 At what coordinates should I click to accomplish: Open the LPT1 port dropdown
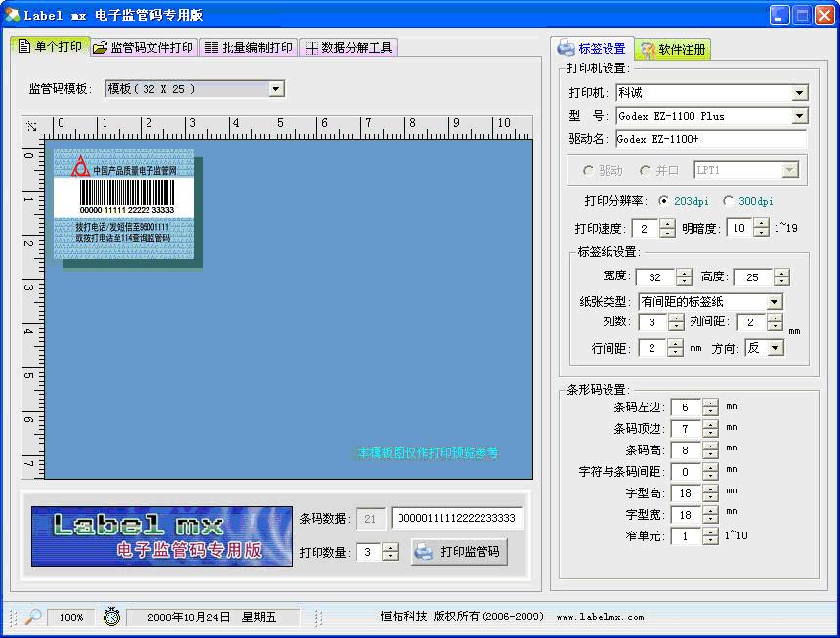tap(789, 170)
